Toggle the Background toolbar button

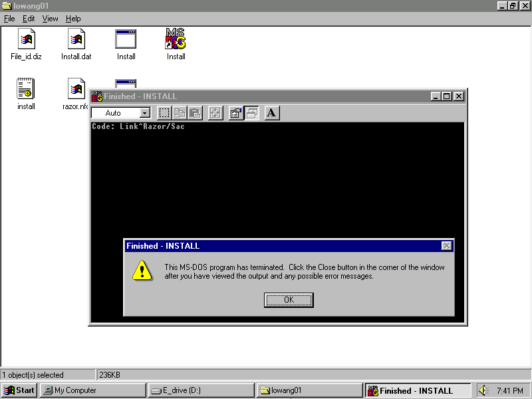(x=251, y=113)
